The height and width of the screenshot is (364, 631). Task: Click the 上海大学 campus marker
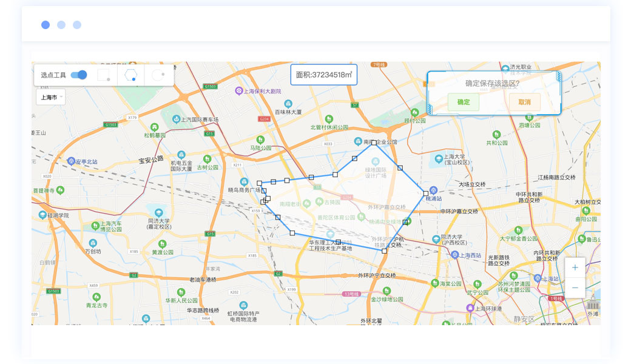coord(439,159)
